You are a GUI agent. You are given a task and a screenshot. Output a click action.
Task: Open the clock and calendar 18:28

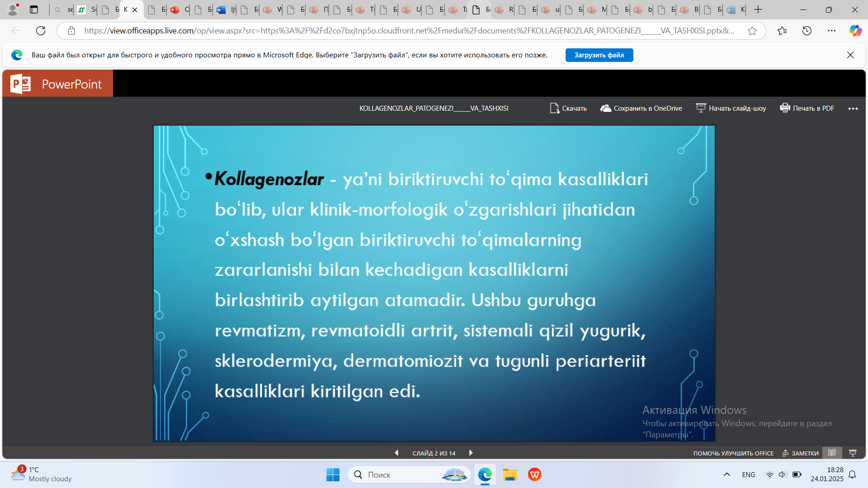(x=827, y=474)
